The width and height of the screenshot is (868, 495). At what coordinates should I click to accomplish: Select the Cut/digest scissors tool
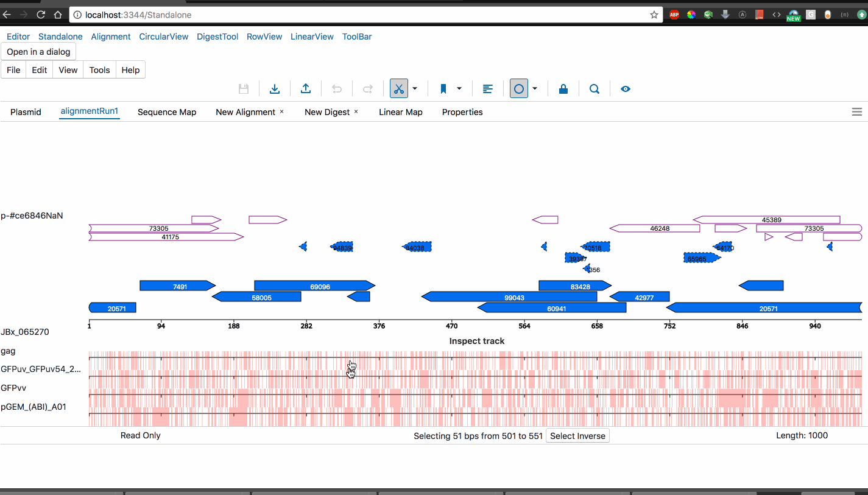coord(398,88)
